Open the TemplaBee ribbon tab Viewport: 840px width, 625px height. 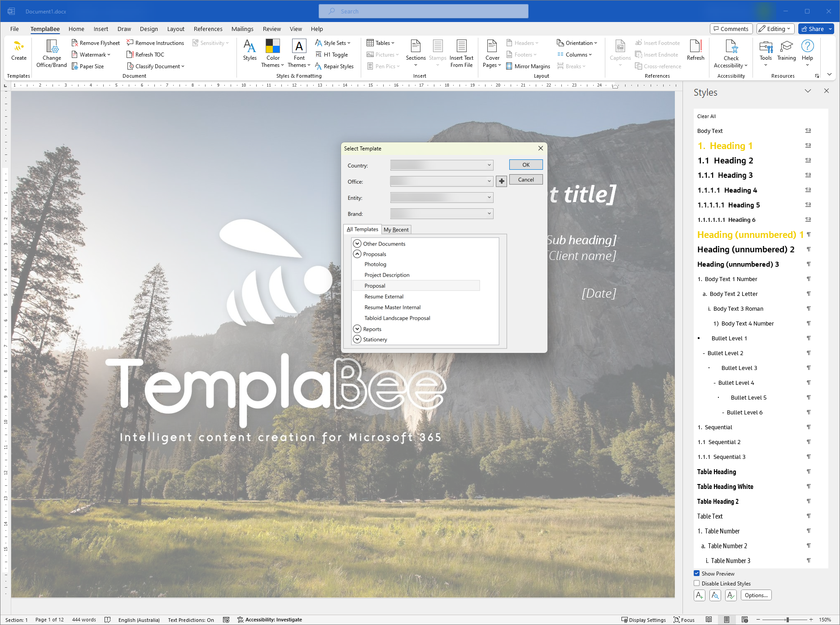click(45, 29)
